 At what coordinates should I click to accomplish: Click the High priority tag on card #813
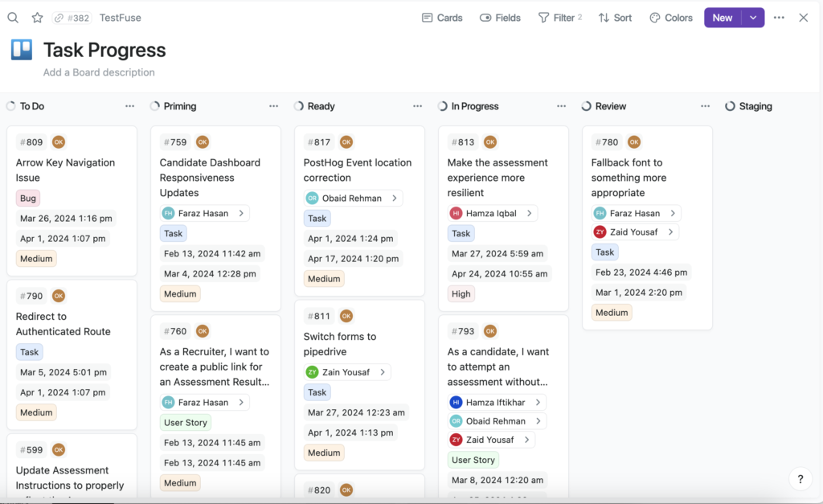461,294
